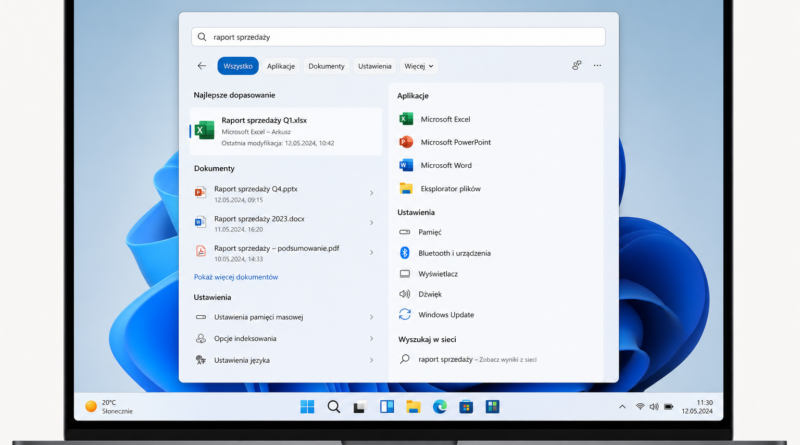Click Pokaż więcej dokumentów link
The height and width of the screenshot is (445, 800).
pyautogui.click(x=236, y=277)
